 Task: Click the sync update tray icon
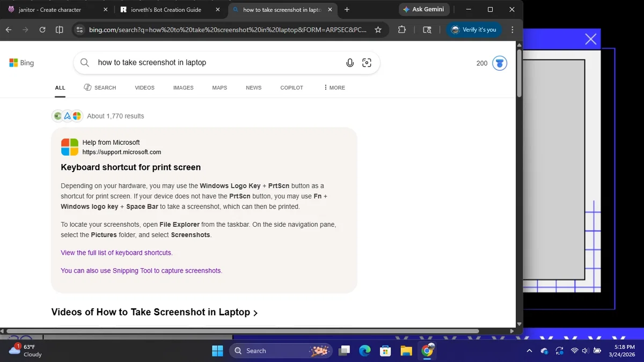(559, 351)
